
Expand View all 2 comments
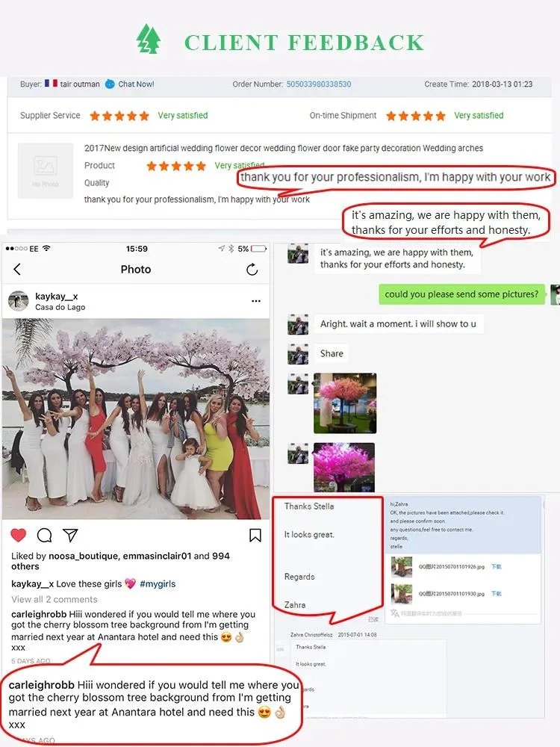(55, 599)
